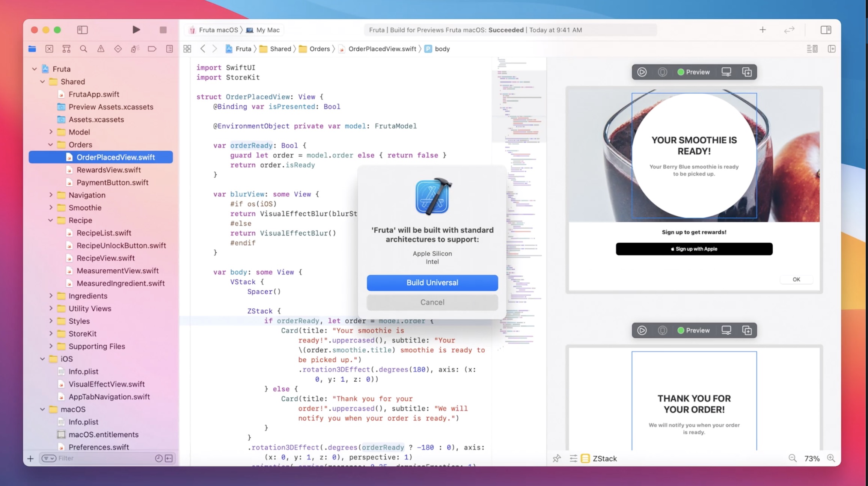This screenshot has width=868, height=486.
Task: Run the Fruta macOS scheme
Action: point(136,30)
